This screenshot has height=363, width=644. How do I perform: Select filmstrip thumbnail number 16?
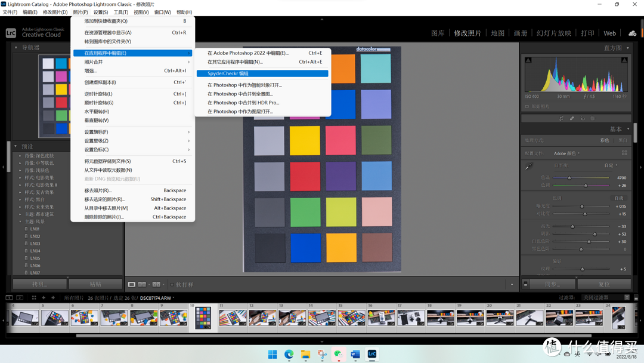(x=381, y=318)
